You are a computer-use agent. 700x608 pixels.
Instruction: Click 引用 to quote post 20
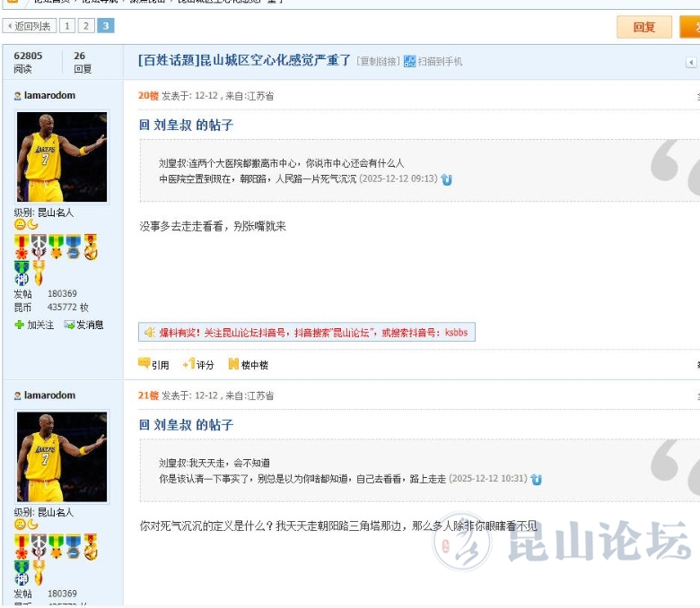tap(153, 365)
